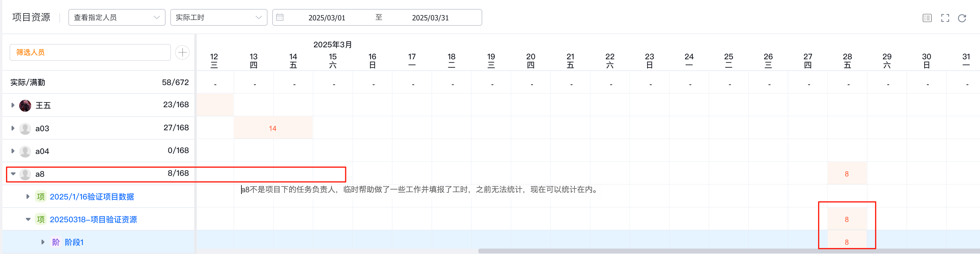Image resolution: width=980 pixels, height=254 pixels.
Task: Click project icon beside 2025/1/16验证项目数据
Action: [41, 196]
